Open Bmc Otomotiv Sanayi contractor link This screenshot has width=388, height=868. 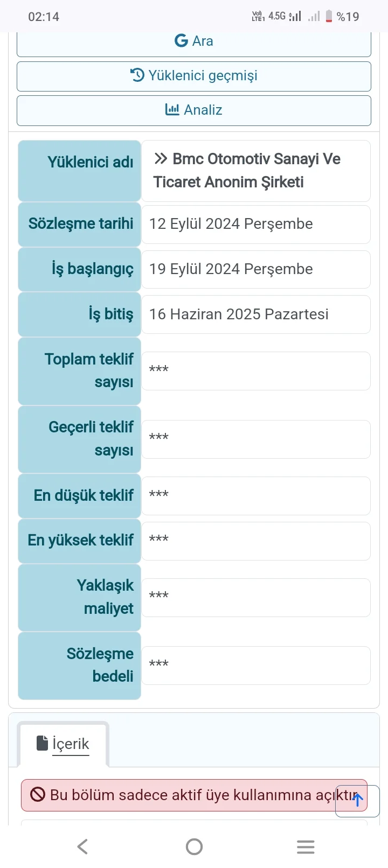click(x=247, y=170)
